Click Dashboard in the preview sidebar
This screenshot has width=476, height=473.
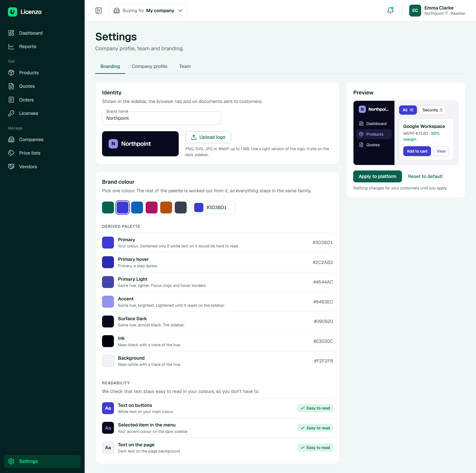[374, 123]
